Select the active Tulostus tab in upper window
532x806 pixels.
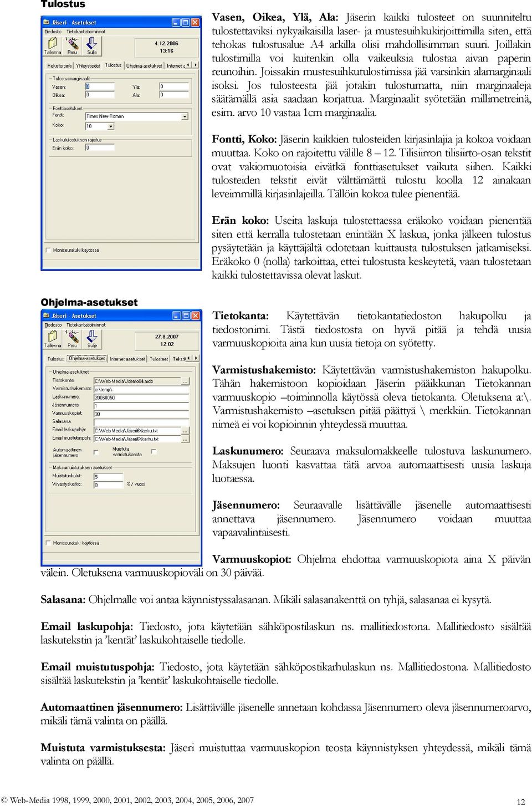pyautogui.click(x=114, y=65)
